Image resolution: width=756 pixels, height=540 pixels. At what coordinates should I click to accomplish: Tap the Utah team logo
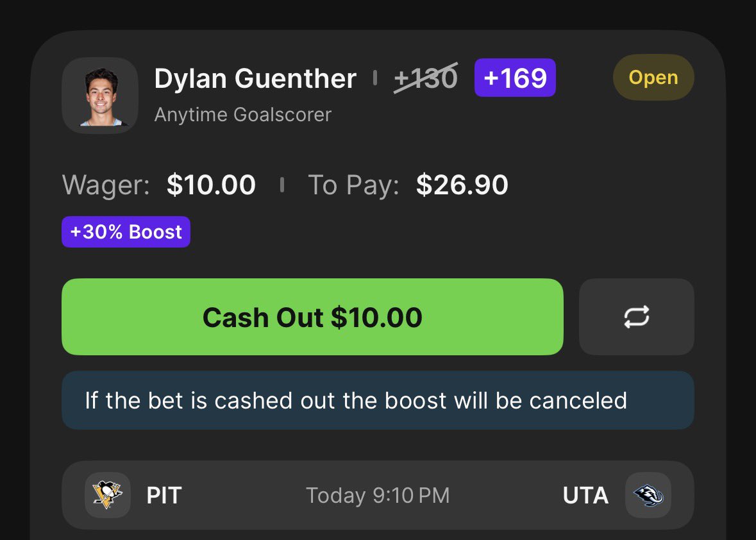pyautogui.click(x=648, y=495)
